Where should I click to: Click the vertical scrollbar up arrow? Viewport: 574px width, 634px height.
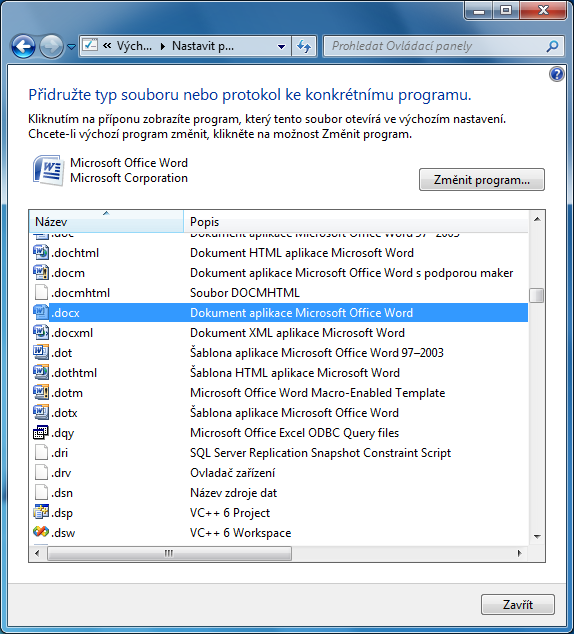coord(537,220)
